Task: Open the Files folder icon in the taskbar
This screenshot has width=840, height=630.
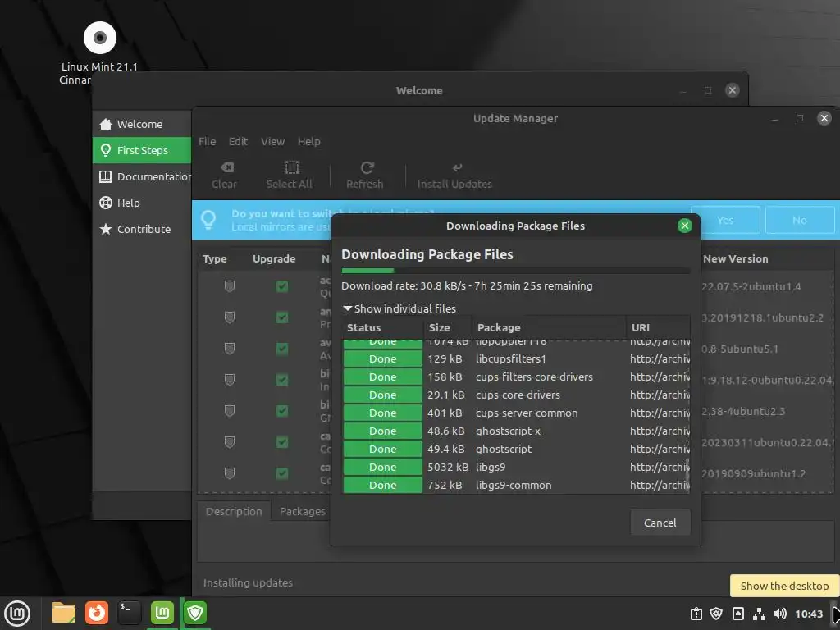Action: coord(64,613)
